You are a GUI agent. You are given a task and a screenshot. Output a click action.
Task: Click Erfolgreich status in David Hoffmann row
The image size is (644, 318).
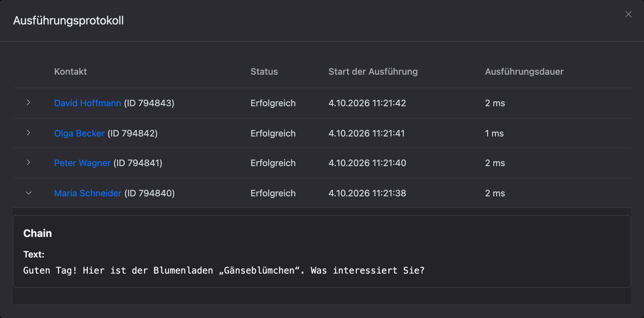tap(273, 103)
